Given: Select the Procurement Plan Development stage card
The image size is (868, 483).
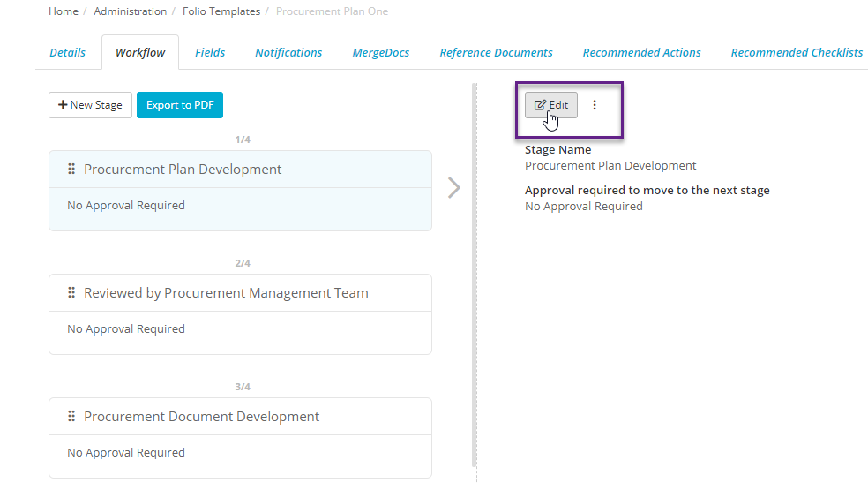Looking at the screenshot, I should click(240, 191).
